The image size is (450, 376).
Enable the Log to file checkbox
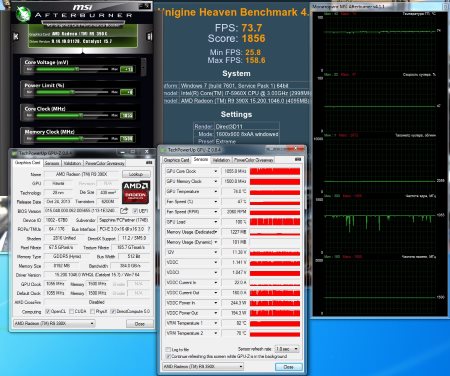pos(168,349)
